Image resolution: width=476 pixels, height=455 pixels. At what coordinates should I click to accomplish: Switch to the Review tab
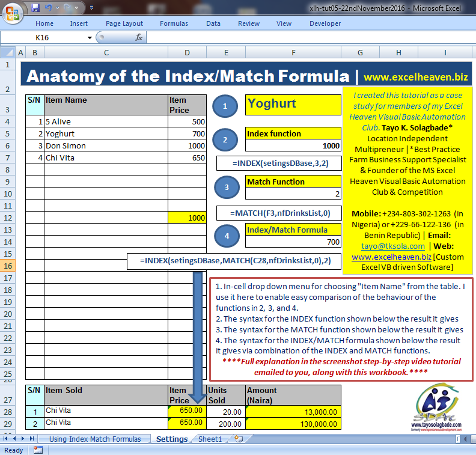(249, 23)
